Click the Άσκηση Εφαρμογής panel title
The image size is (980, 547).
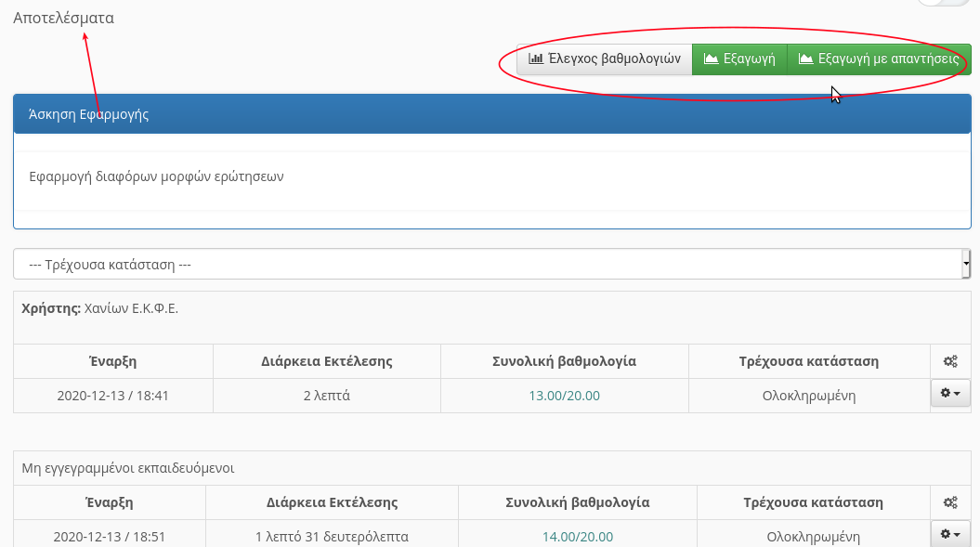[x=89, y=114]
